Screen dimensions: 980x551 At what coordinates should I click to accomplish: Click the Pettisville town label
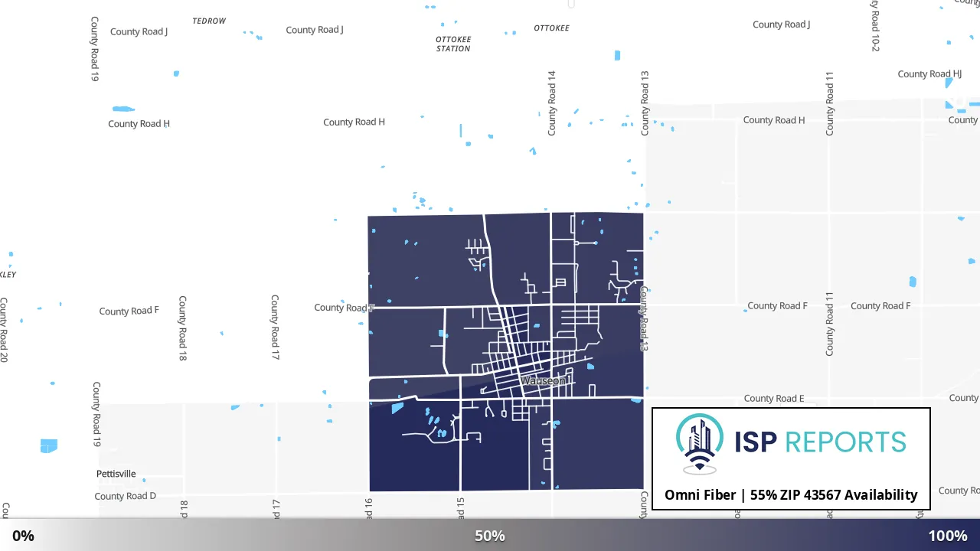click(116, 474)
